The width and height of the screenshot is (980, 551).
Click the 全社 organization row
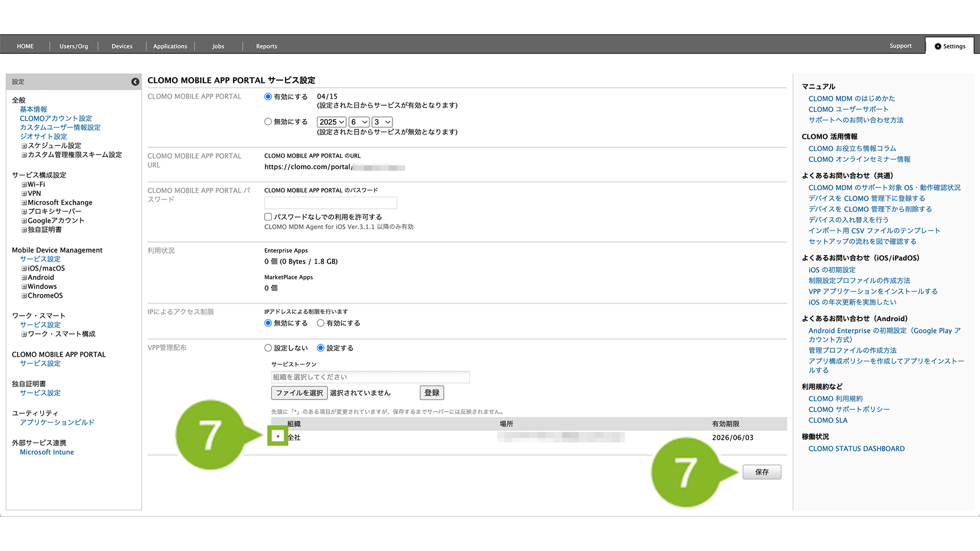(x=529, y=437)
